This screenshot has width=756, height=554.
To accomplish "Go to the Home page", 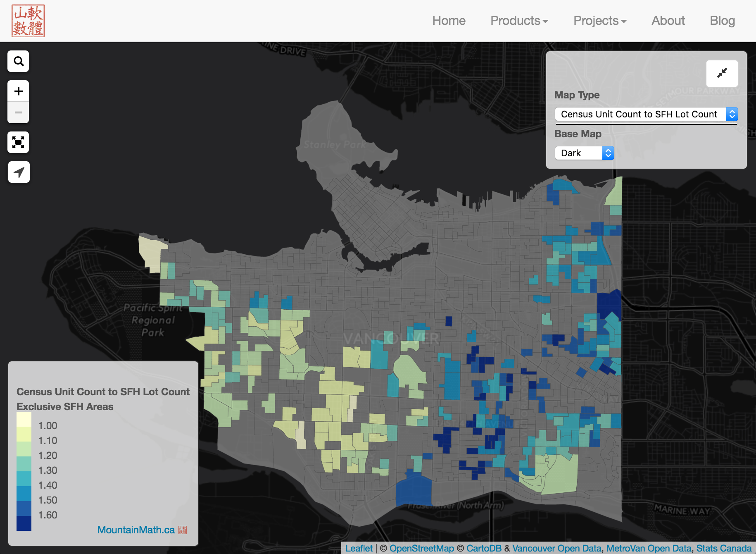I will (x=449, y=21).
